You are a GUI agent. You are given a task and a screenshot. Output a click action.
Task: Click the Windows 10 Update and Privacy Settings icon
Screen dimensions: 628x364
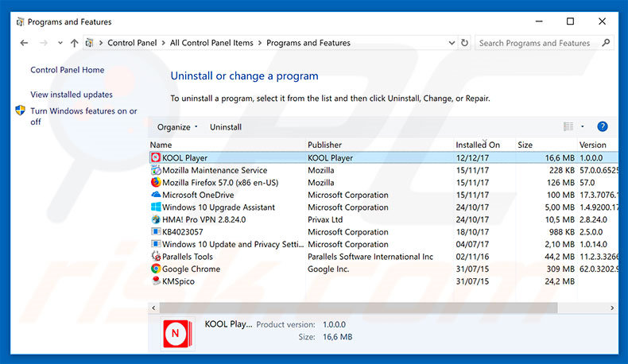coord(155,244)
